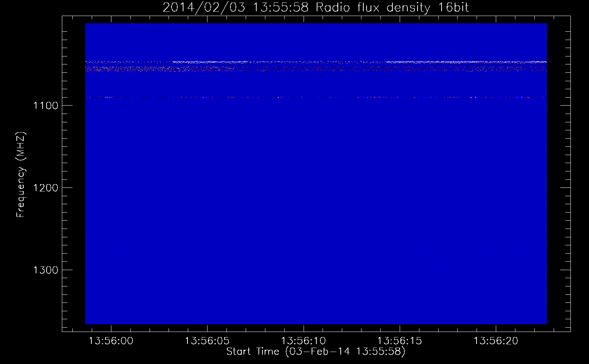
Task: Click the '1200' frequency tick label
Action: (x=46, y=188)
